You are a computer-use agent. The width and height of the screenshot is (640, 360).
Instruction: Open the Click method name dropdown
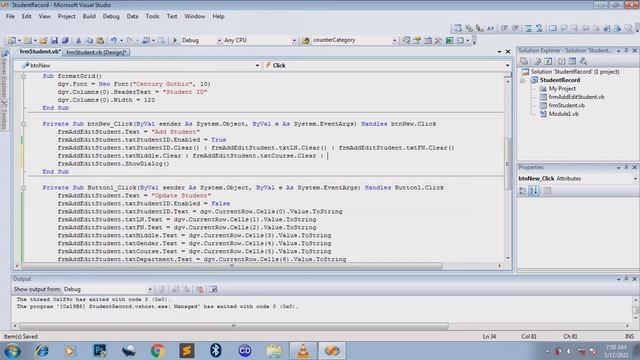click(x=507, y=65)
